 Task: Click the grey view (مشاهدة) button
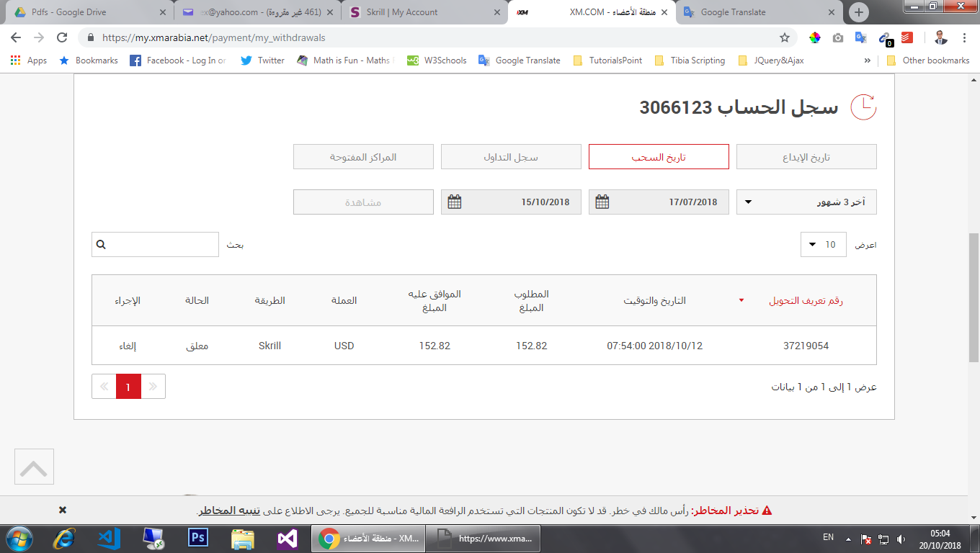(363, 202)
